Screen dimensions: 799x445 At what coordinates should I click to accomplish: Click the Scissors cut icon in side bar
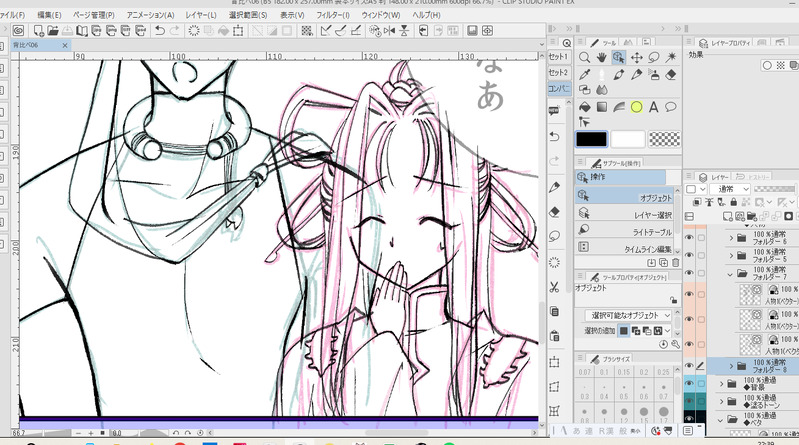pyautogui.click(x=554, y=287)
